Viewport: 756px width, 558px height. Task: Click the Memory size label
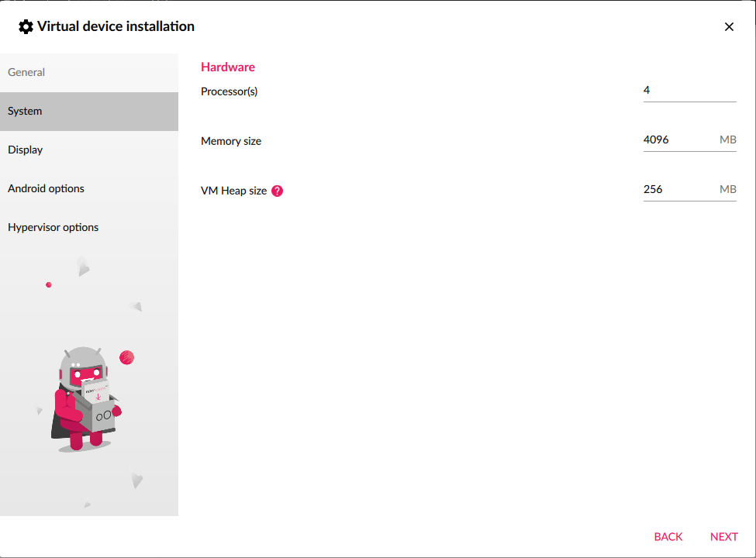tap(231, 141)
